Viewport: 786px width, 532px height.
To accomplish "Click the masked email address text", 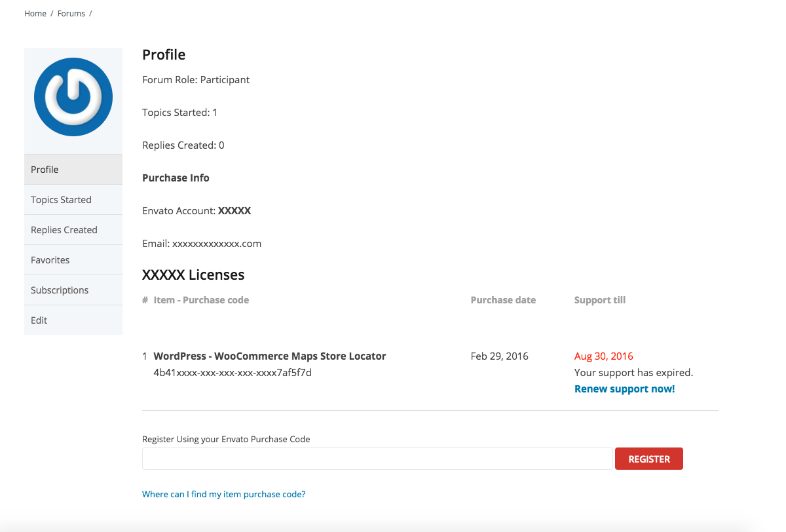I will point(217,244).
